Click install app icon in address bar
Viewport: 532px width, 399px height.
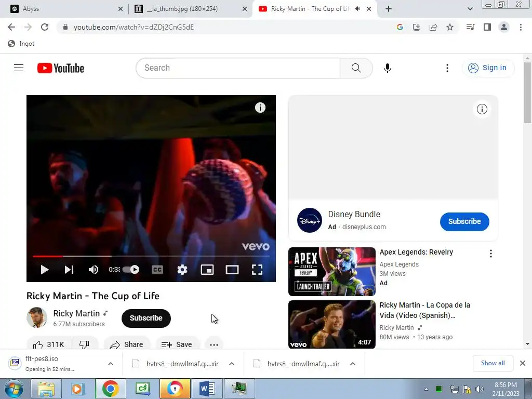point(417,27)
